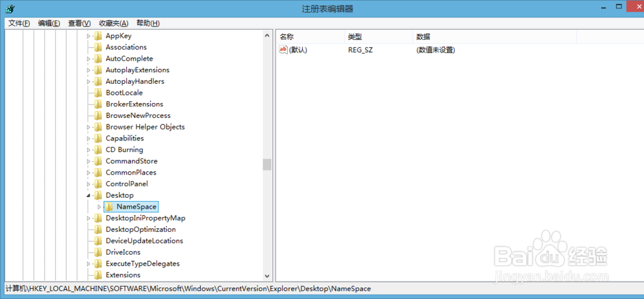Click the Extensions folder icon
Image resolution: width=644 pixels, height=299 pixels.
pos(98,275)
